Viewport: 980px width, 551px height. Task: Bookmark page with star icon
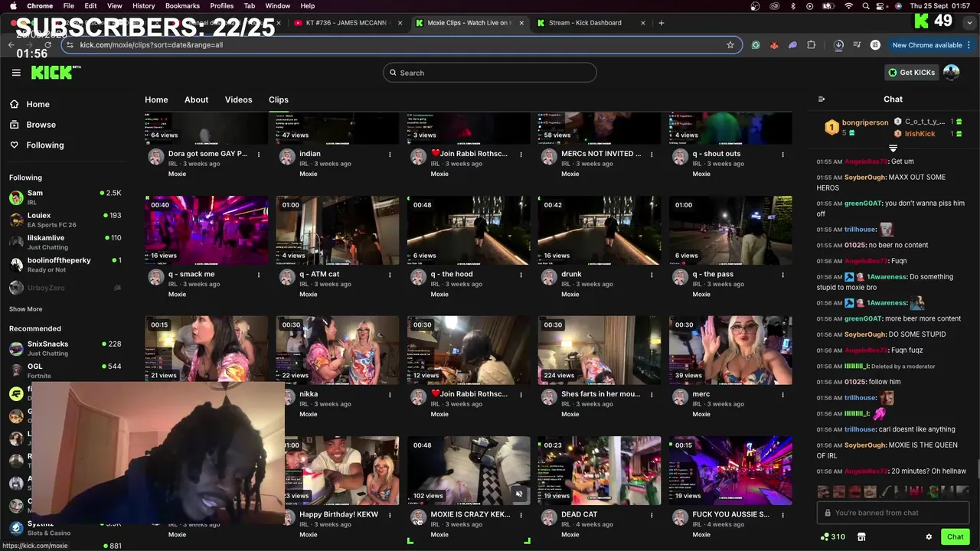tap(730, 45)
